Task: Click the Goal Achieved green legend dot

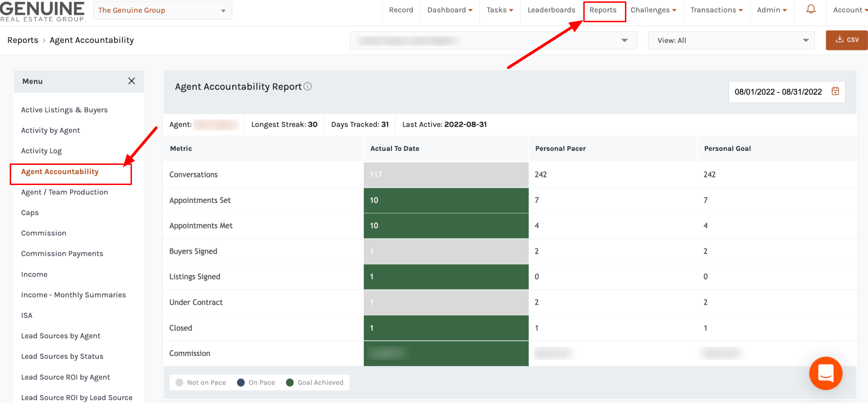Action: pos(290,383)
